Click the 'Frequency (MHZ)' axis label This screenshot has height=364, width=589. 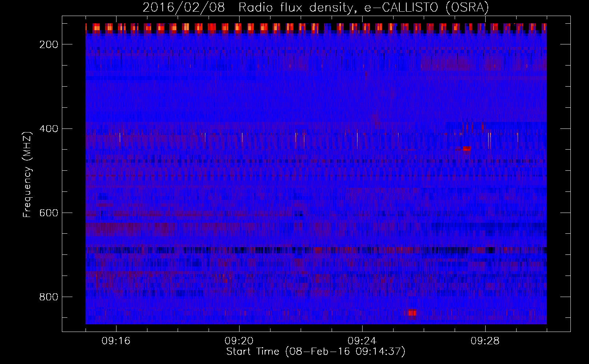pyautogui.click(x=27, y=174)
